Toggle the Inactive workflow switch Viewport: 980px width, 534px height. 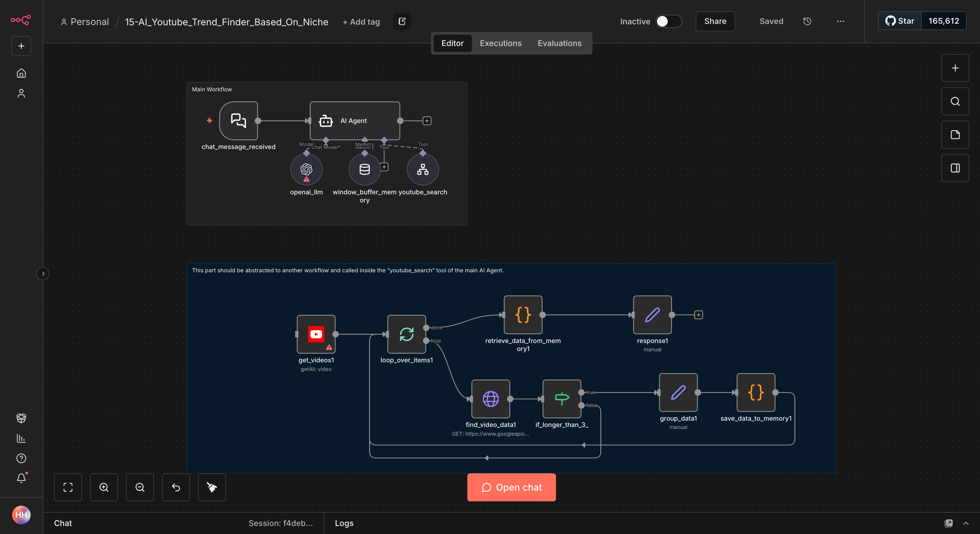tap(668, 21)
